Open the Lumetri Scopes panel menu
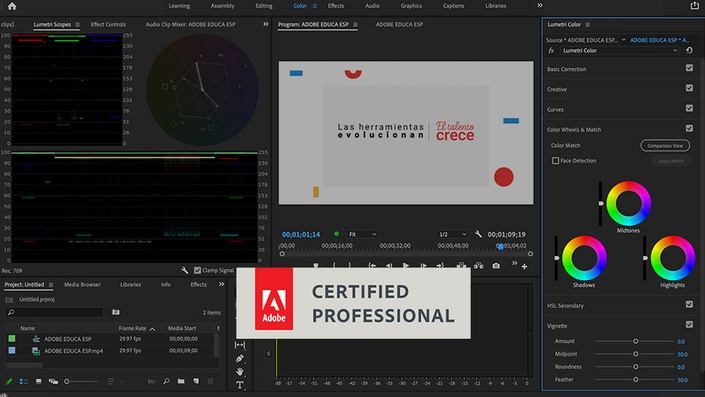The width and height of the screenshot is (705, 397). point(77,25)
